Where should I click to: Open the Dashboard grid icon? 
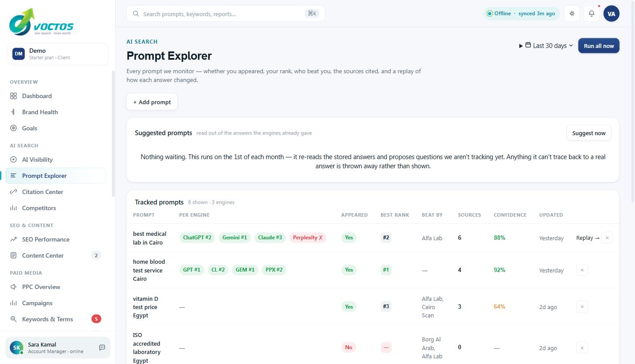coord(14,96)
